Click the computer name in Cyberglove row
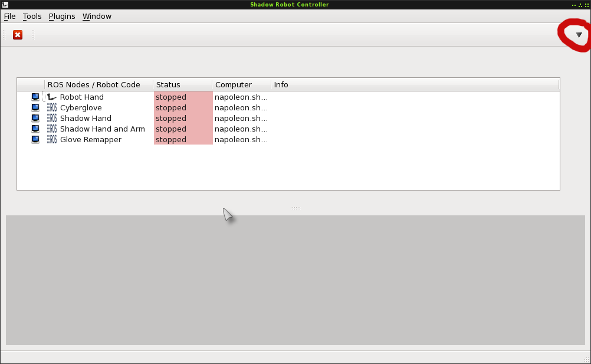Screen dimensions: 591x364 click(x=241, y=108)
